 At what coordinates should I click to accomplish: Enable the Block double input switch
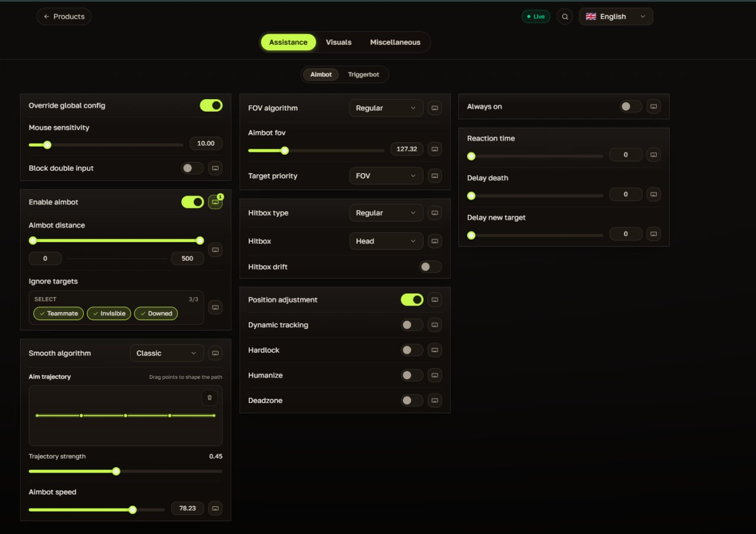(193, 168)
